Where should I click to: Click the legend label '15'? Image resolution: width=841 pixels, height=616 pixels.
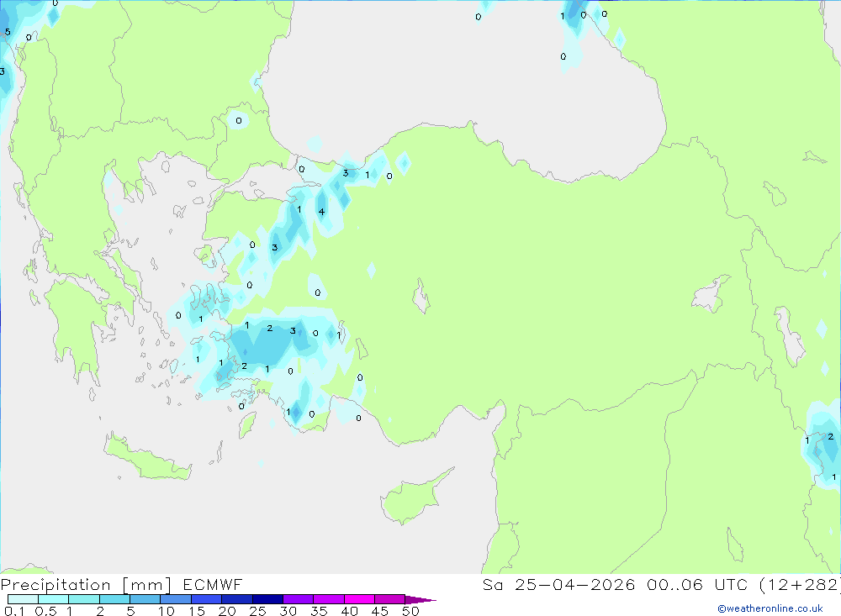point(197,611)
